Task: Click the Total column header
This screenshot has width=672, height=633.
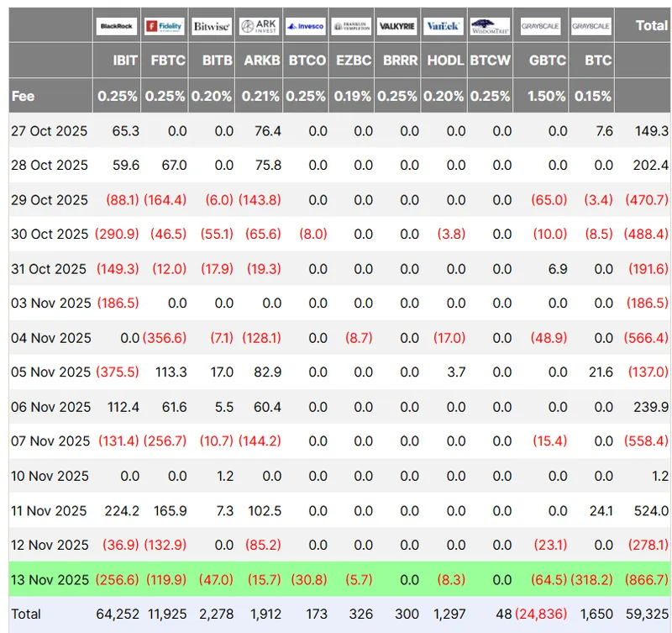Action: pos(651,26)
